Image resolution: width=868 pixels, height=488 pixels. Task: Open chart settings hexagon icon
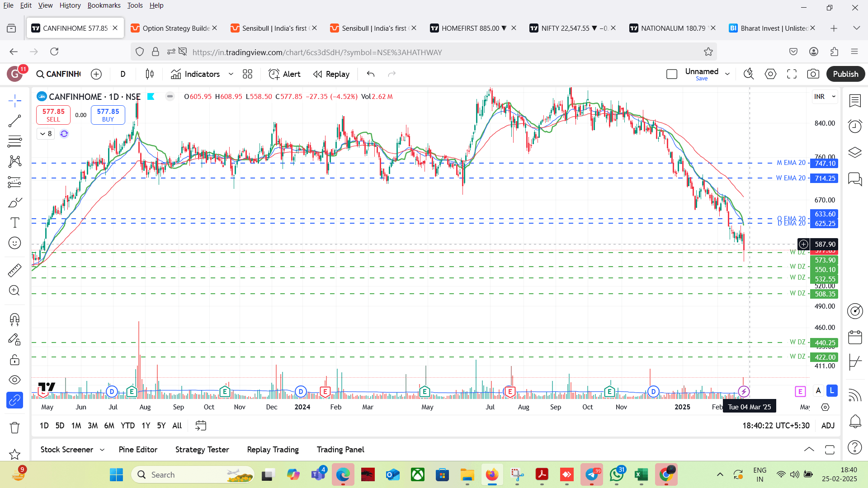coord(770,74)
